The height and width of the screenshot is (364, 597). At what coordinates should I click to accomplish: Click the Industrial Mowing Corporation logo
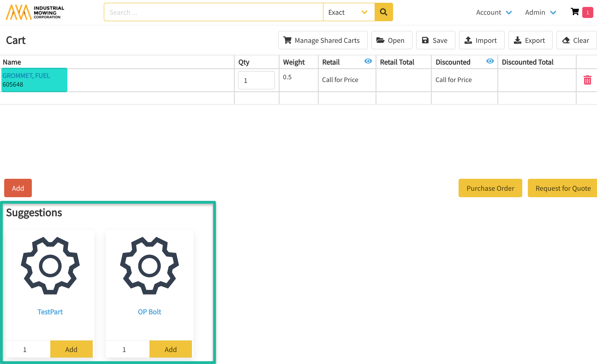[x=35, y=12]
